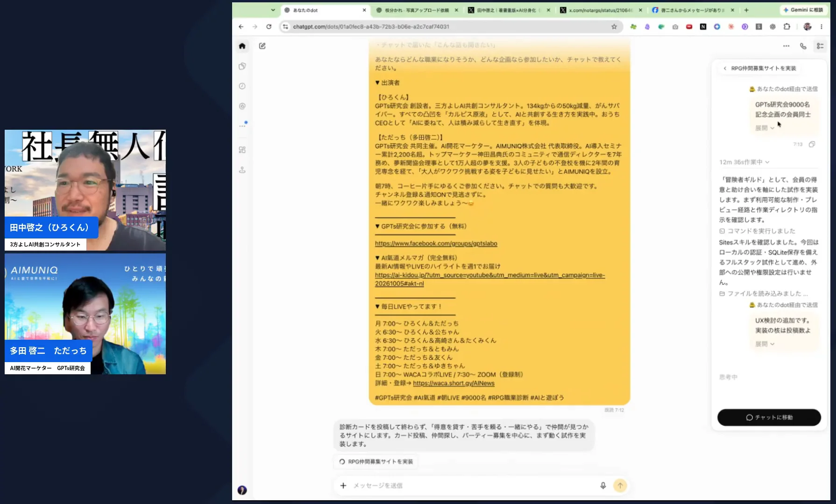The width and height of the screenshot is (836, 504).
Task: Bookmark the page with the star icon
Action: (x=614, y=27)
